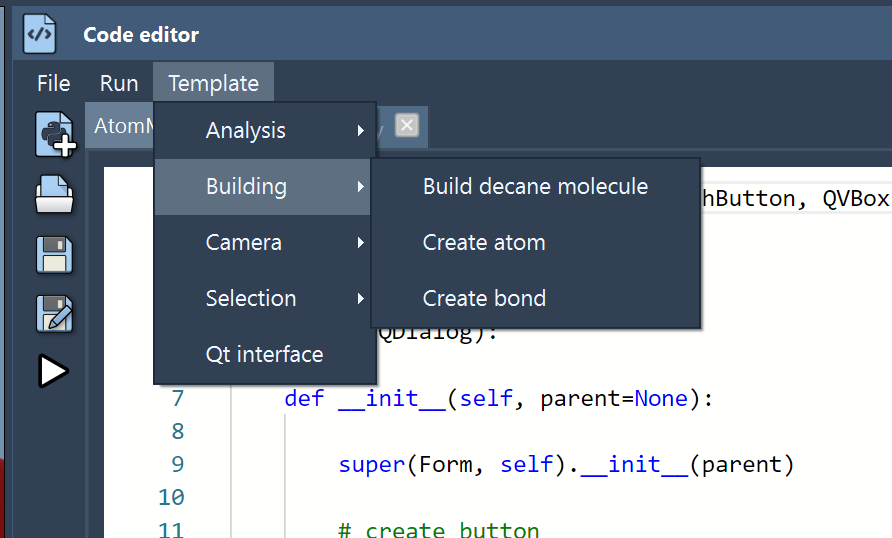Screen dimensions: 892x538
Task: Close the open script tab
Action: 406,126
